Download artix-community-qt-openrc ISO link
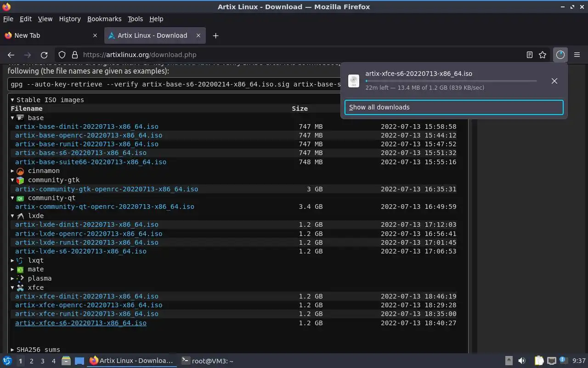The width and height of the screenshot is (588, 368). 105,207
